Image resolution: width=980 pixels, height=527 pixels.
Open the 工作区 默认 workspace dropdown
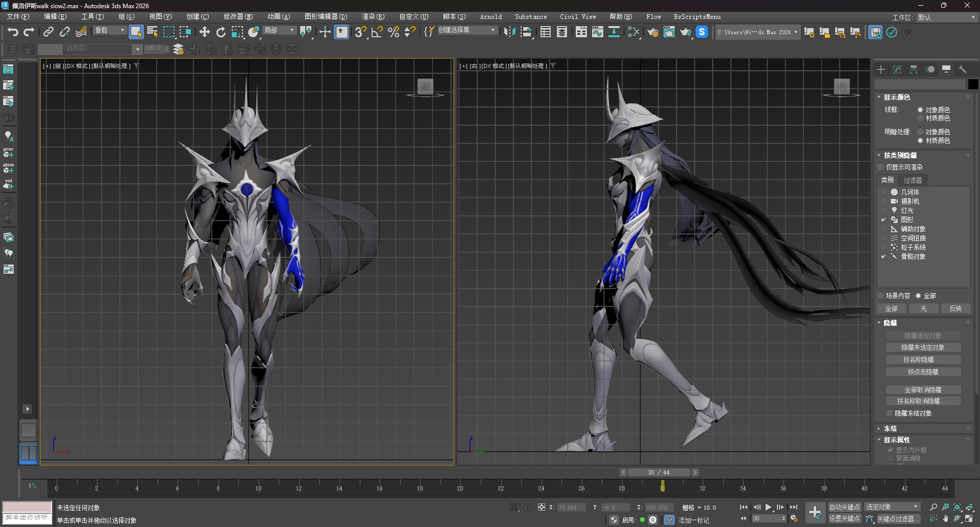click(x=946, y=17)
